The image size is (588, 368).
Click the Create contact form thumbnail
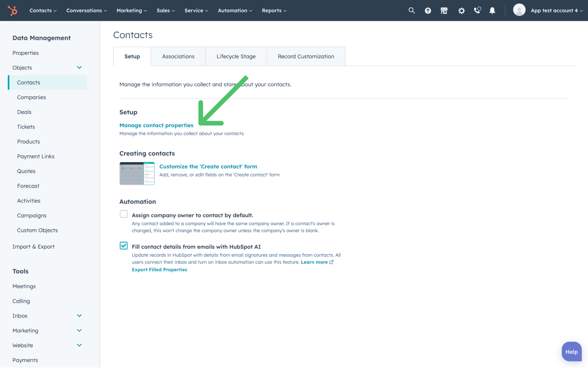coord(137,173)
